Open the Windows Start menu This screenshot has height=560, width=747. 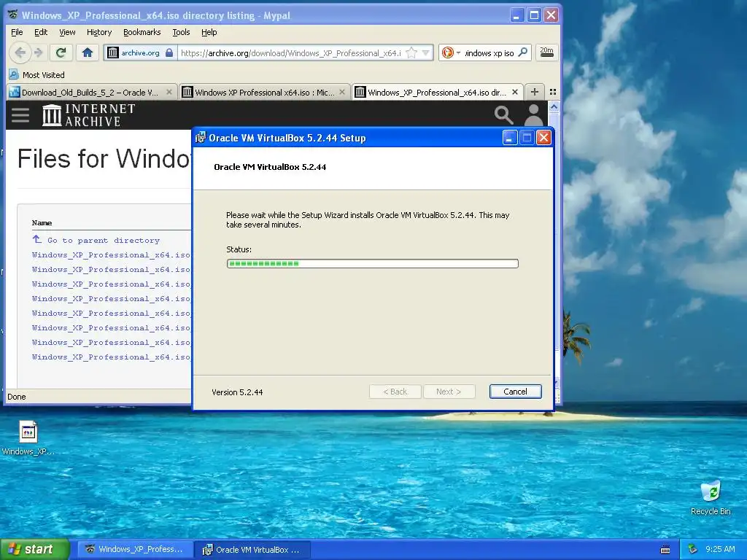[35, 550]
